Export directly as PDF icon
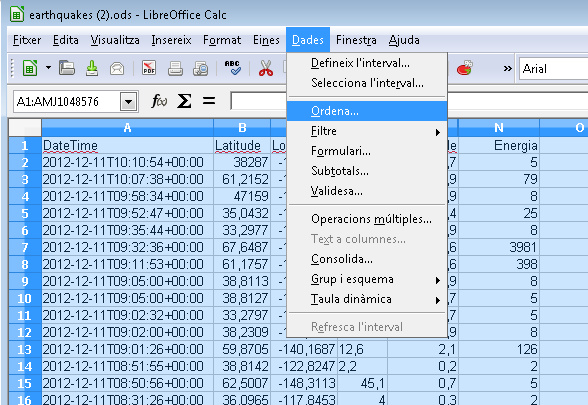Screen dimensions: 588x405 [149, 68]
